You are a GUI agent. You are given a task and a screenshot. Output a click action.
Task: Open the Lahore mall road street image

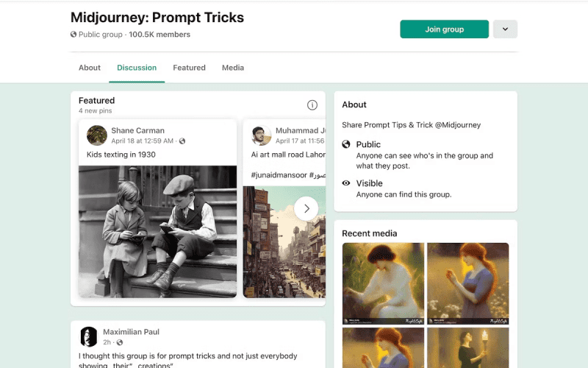coord(284,242)
